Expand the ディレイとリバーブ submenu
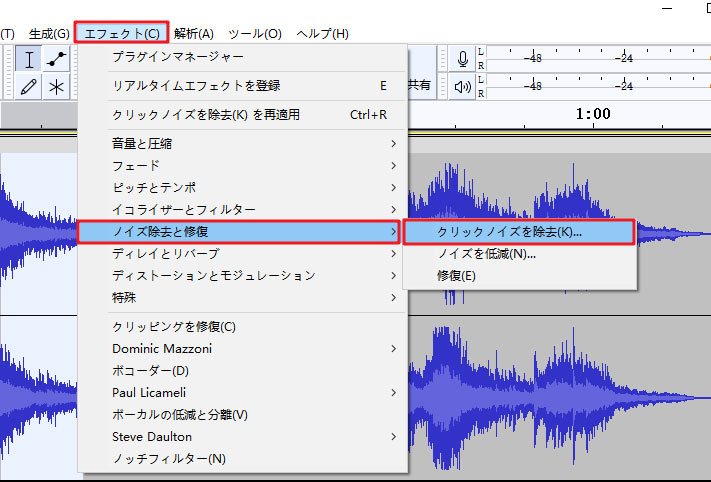 [x=243, y=253]
